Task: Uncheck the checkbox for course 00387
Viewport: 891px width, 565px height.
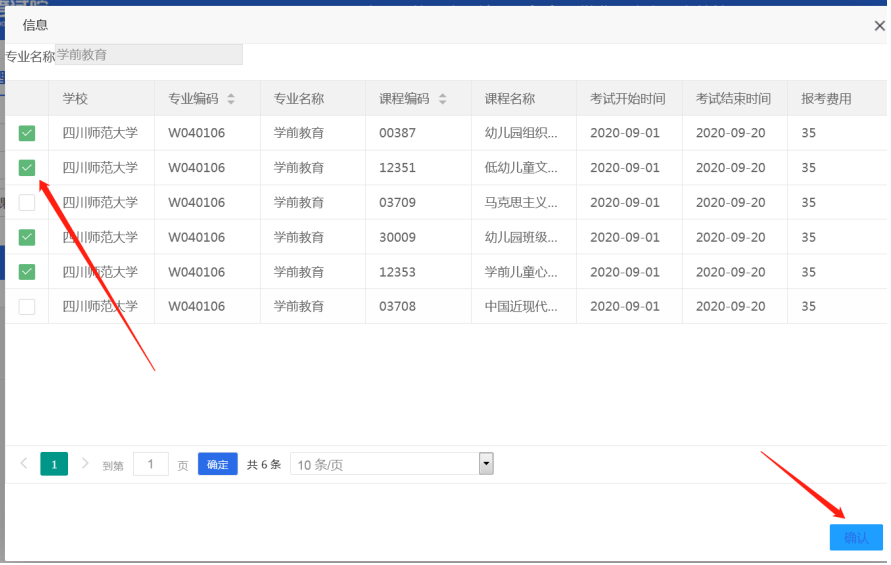Action: (x=27, y=133)
